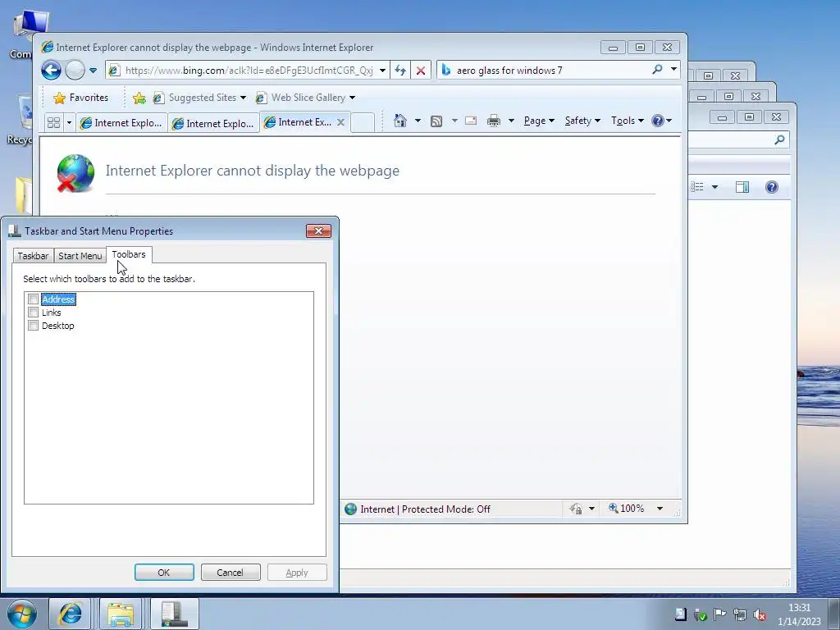Open the Windows Start orb
Viewport: 840px width, 630px height.
coord(21,614)
